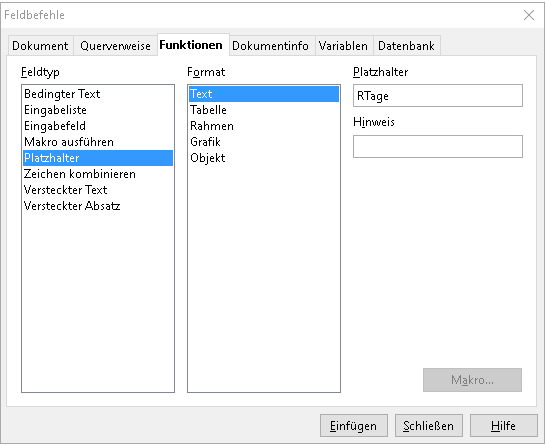
Task: Focus the Hinweis input field
Action: coord(438,147)
